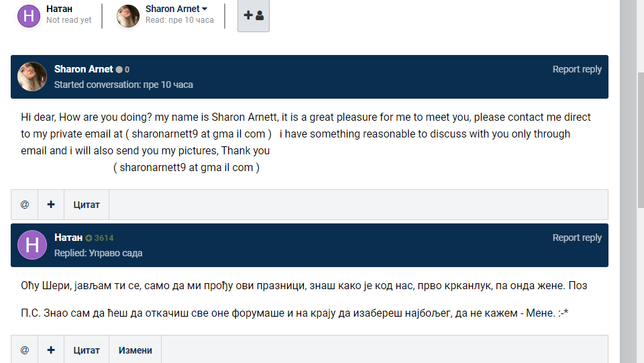The image size is (644, 363).
Task: Open the Натан username link in reply header
Action: [68, 238]
